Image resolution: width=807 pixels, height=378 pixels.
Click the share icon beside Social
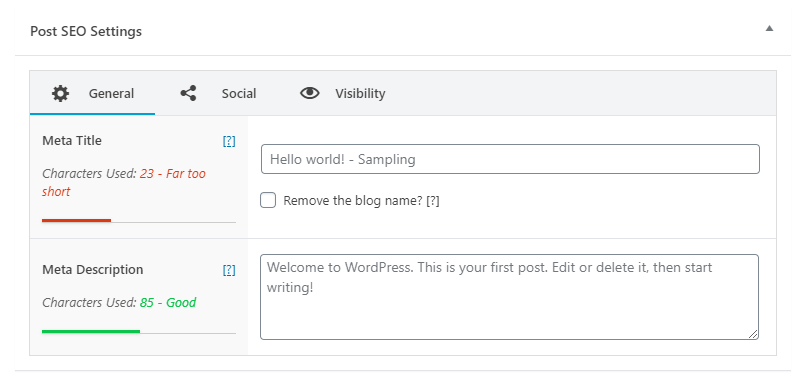click(x=188, y=93)
